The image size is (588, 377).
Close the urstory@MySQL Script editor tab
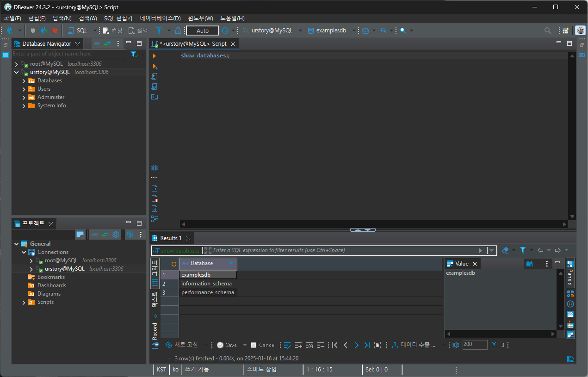pyautogui.click(x=233, y=44)
